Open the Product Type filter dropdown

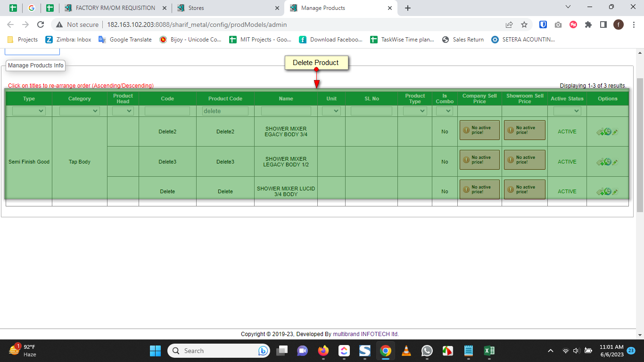(415, 111)
